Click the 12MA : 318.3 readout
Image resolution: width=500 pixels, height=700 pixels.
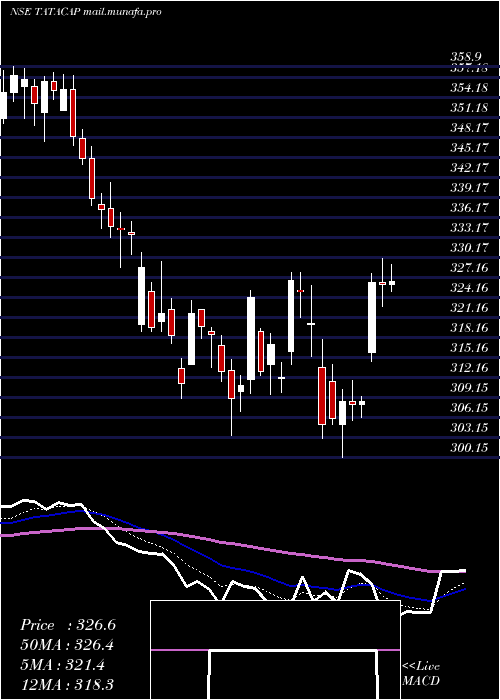67,685
